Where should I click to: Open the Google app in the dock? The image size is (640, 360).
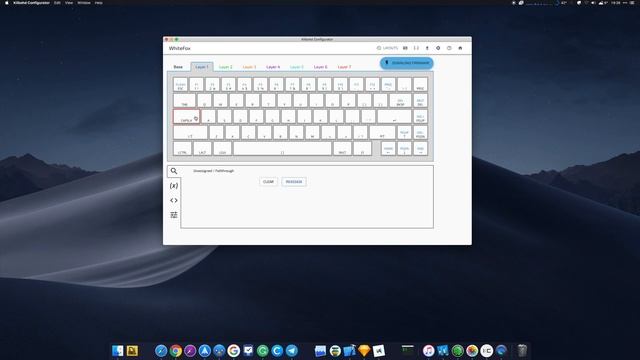(x=233, y=351)
